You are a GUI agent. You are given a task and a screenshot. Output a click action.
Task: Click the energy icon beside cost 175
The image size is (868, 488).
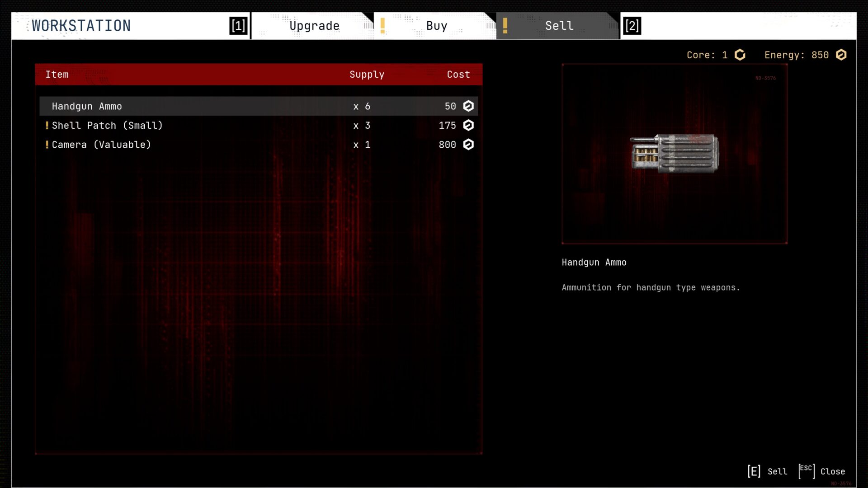click(x=468, y=125)
